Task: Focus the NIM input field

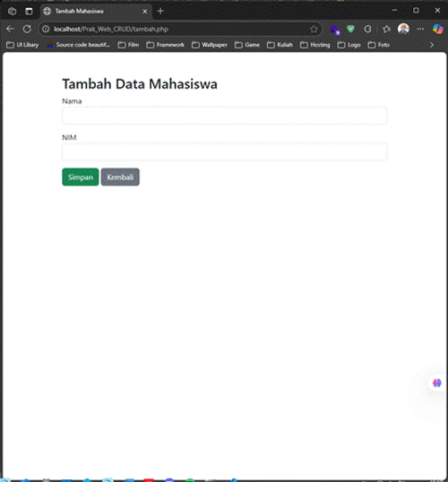Action: coord(224,151)
